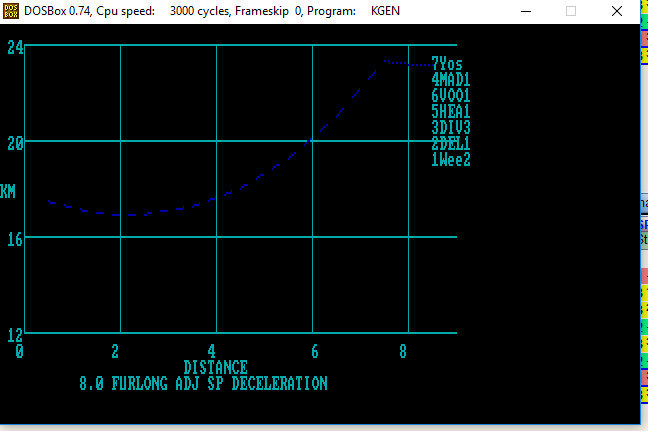Screen dimensions: 648x431
Task: Click the y-axis value 20
Action: click(15, 144)
